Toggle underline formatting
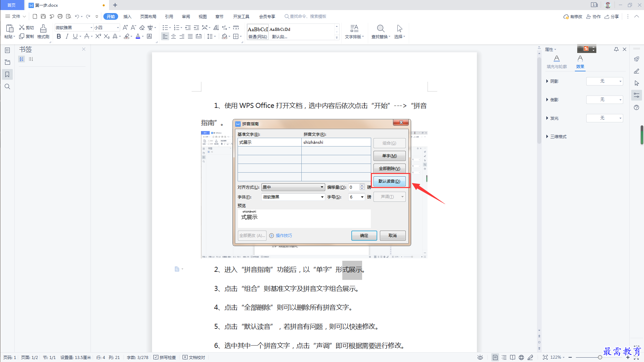The height and width of the screenshot is (362, 644). (x=75, y=36)
